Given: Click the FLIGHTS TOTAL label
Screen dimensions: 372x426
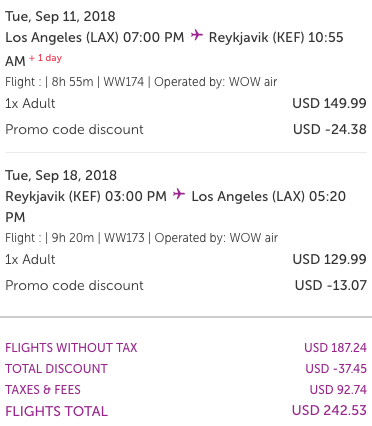Looking at the screenshot, I should (57, 411).
